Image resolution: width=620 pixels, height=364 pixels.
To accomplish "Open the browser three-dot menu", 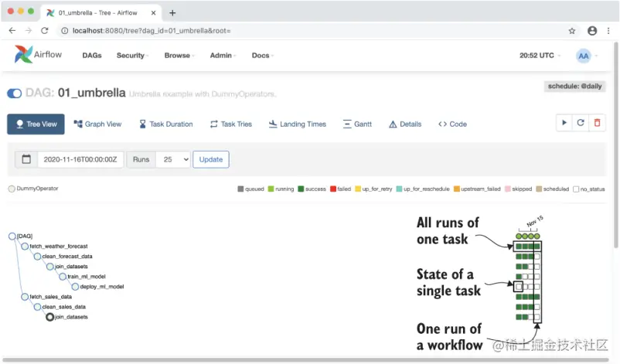I will click(608, 31).
